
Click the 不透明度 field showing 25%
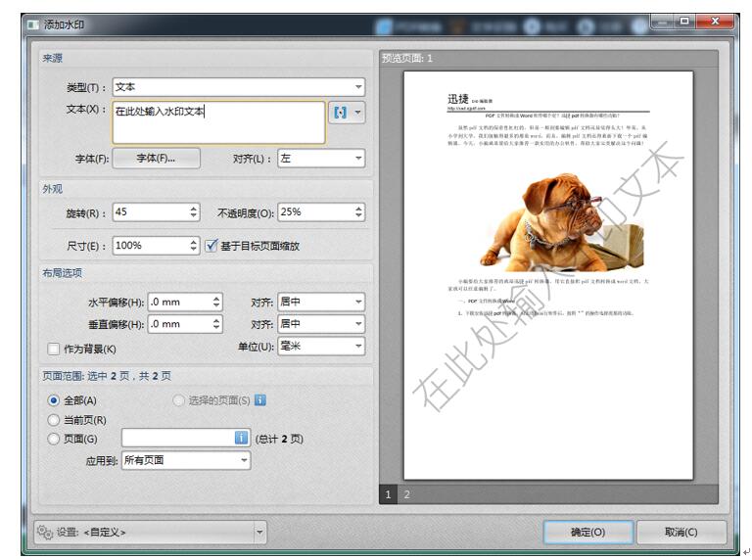tap(315, 211)
